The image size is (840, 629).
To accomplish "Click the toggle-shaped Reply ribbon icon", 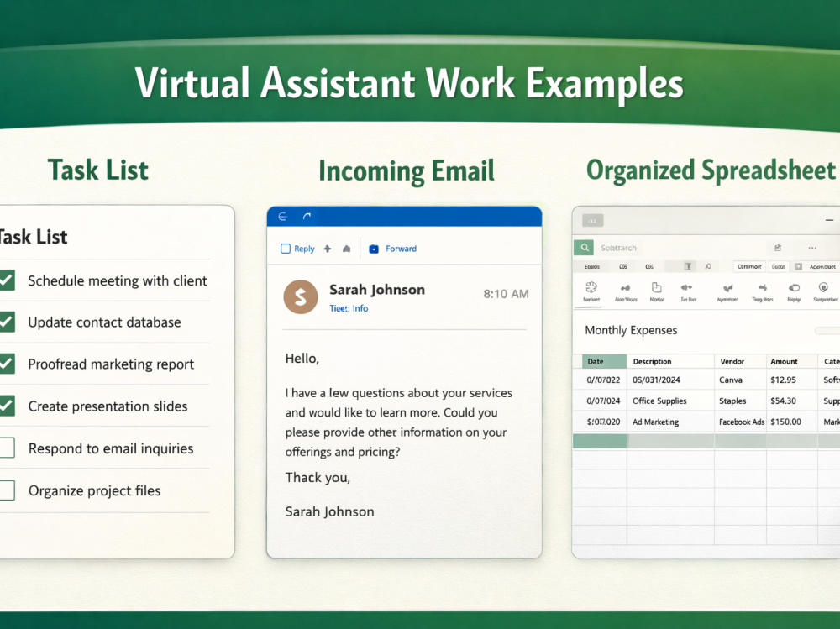I will (794, 288).
